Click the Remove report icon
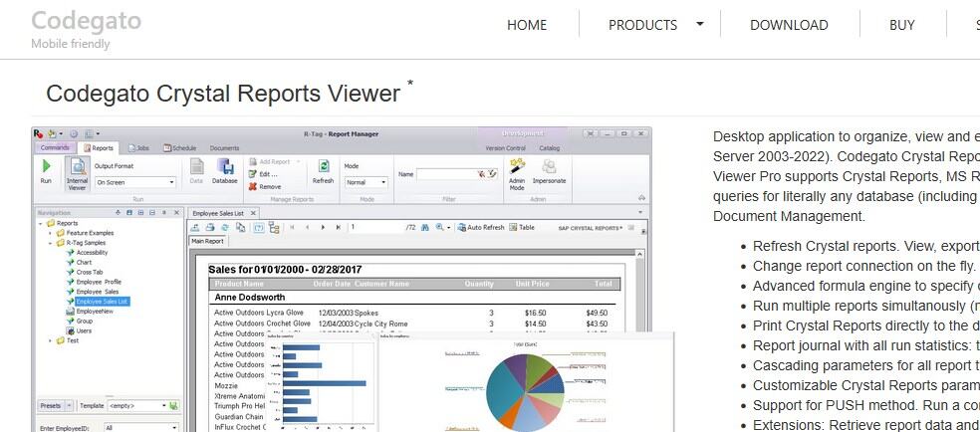Viewport: 980px width, 432px height. coord(265,186)
